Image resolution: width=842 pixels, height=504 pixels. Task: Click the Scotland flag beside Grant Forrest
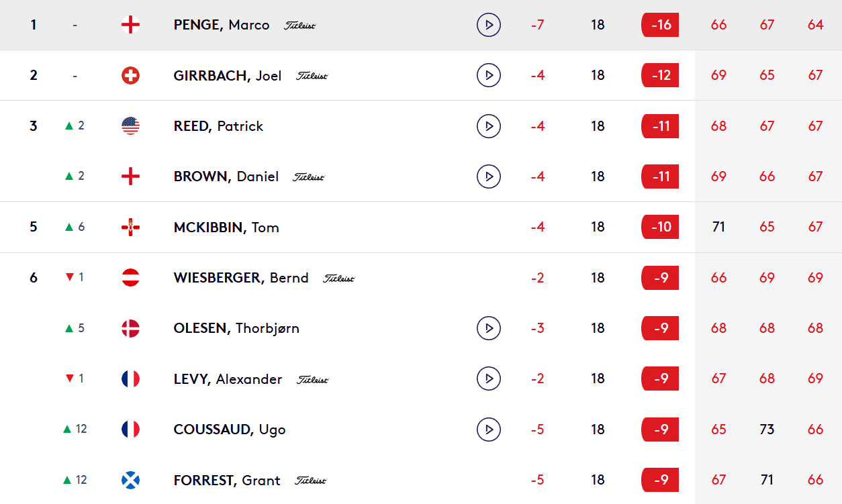coord(130,480)
